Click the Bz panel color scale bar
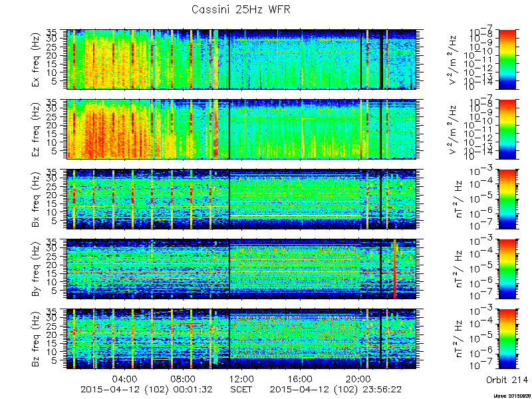 [507, 339]
